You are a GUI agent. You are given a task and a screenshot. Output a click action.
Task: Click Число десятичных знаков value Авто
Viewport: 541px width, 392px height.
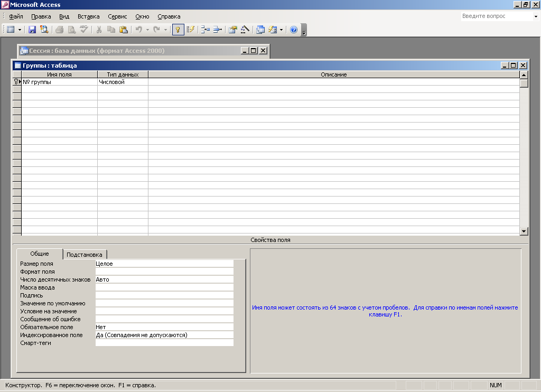pyautogui.click(x=164, y=279)
